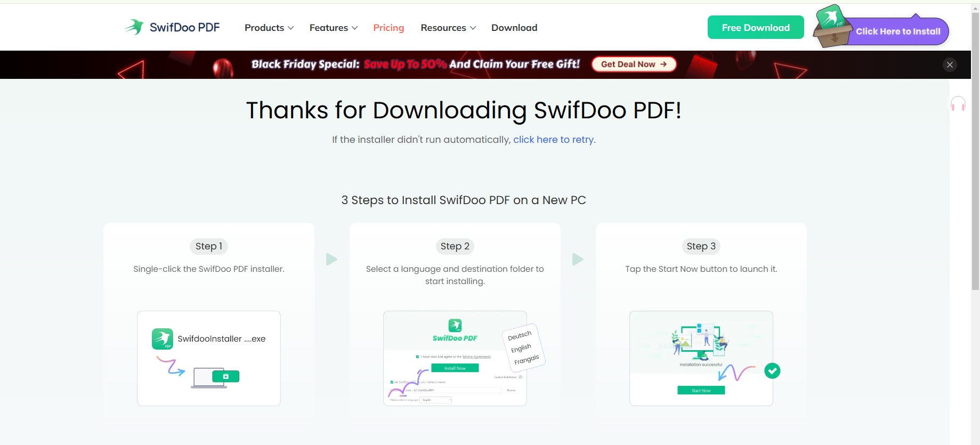Click the 'click here to retry' link
Image resolution: width=980 pixels, height=445 pixels.
(x=554, y=140)
